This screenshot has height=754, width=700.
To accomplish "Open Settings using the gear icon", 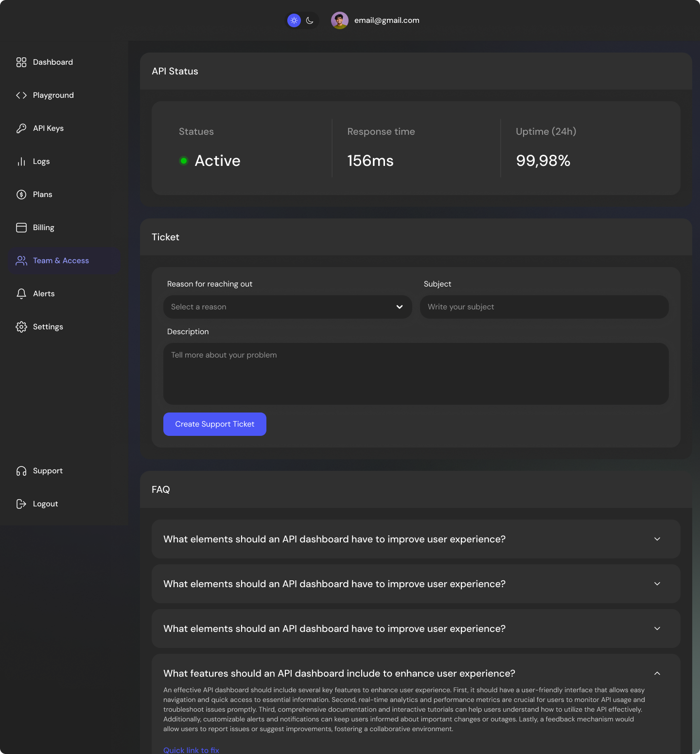I will 21,326.
